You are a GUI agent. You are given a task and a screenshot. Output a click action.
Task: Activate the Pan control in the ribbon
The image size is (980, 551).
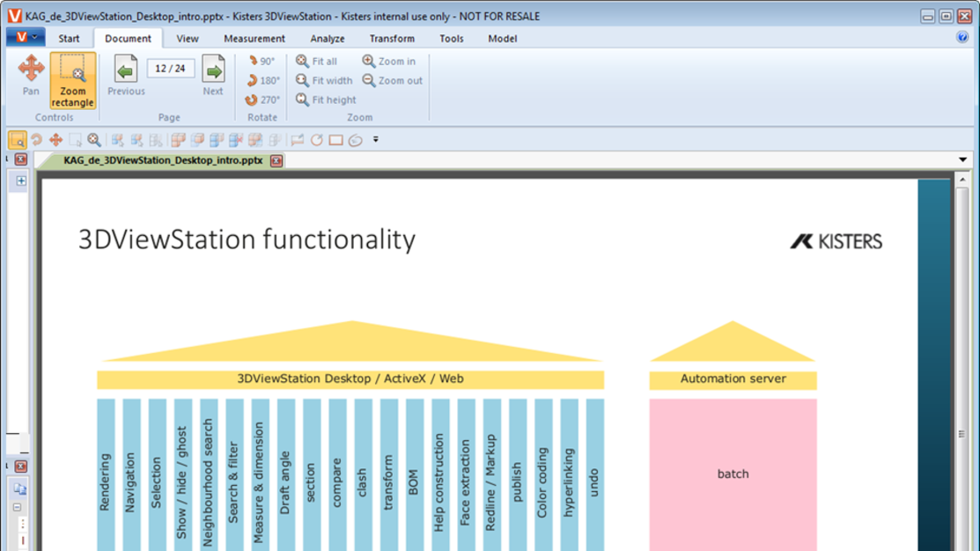[31, 76]
